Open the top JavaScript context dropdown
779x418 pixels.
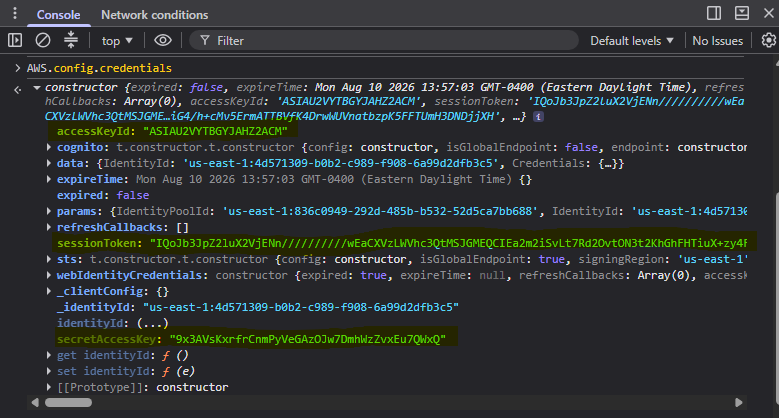[117, 41]
